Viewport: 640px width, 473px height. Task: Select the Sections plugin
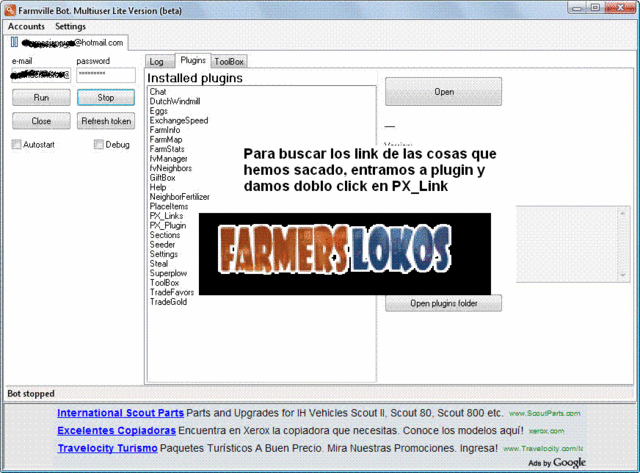coord(164,235)
